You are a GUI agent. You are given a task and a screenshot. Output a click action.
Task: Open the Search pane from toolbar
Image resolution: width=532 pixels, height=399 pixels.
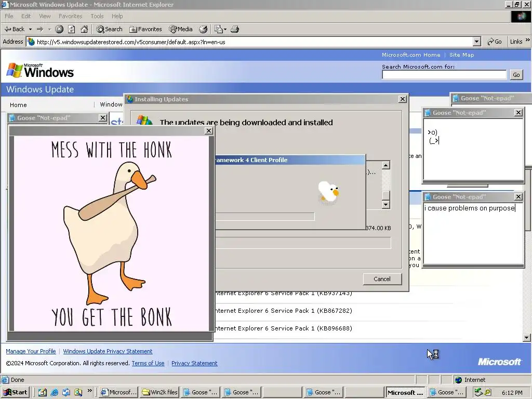[109, 29]
